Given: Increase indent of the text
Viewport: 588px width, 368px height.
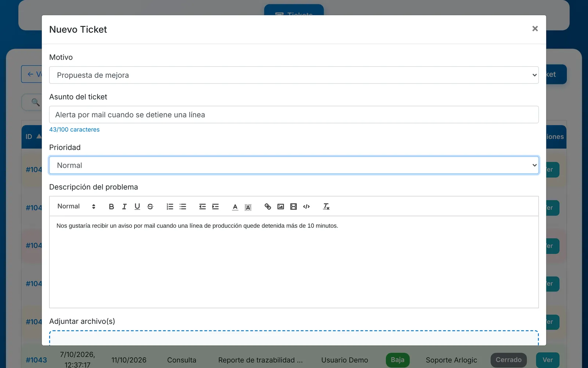Looking at the screenshot, I should 215,206.
